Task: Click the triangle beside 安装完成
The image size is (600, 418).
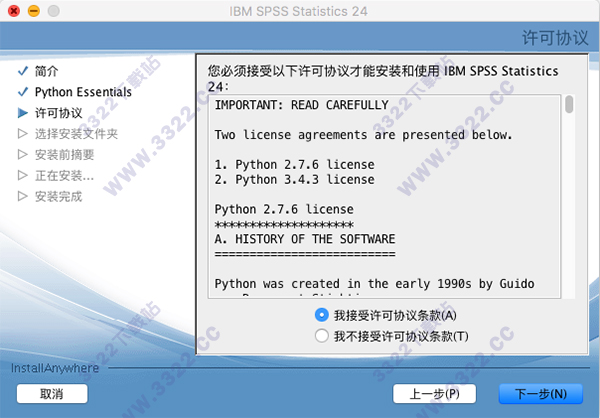Action: 23,196
